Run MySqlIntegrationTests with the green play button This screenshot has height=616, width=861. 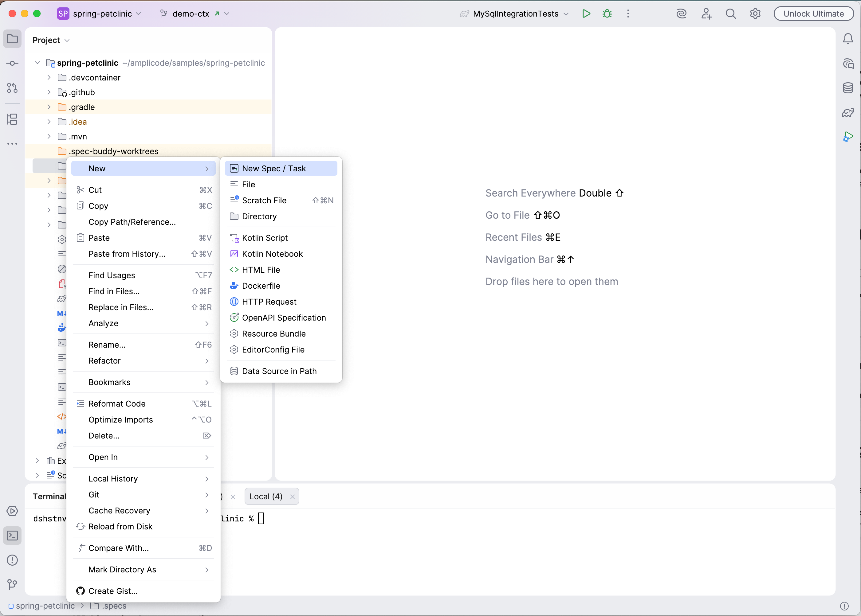[x=586, y=14]
